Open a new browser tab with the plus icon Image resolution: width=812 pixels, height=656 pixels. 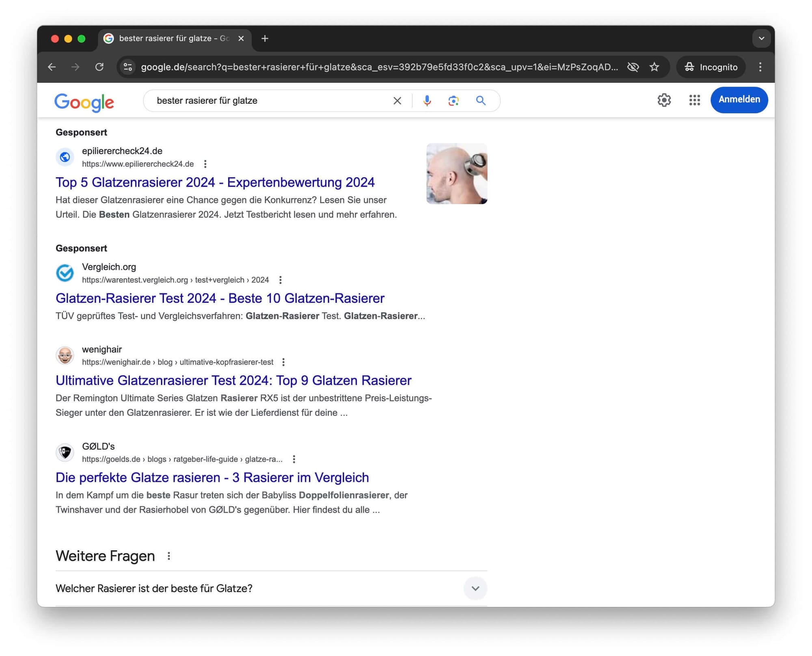point(265,38)
